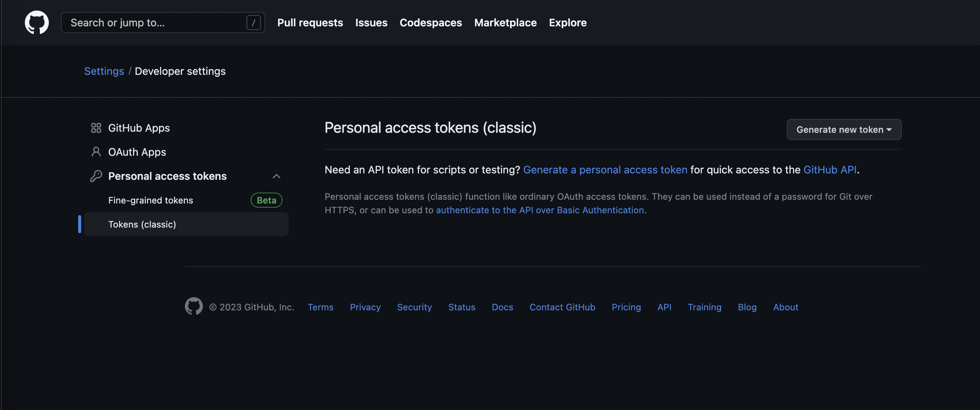980x410 pixels.
Task: Open the GitHub API link
Action: point(830,170)
